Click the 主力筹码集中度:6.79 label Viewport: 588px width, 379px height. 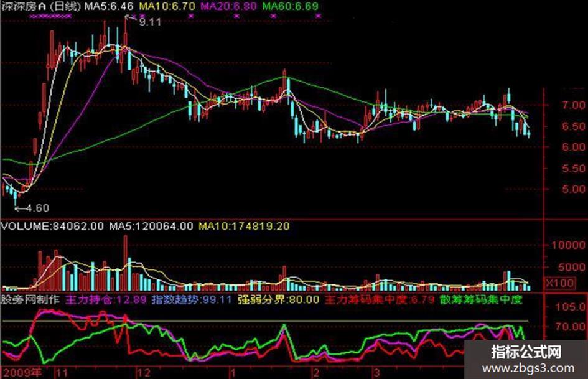coord(379,300)
